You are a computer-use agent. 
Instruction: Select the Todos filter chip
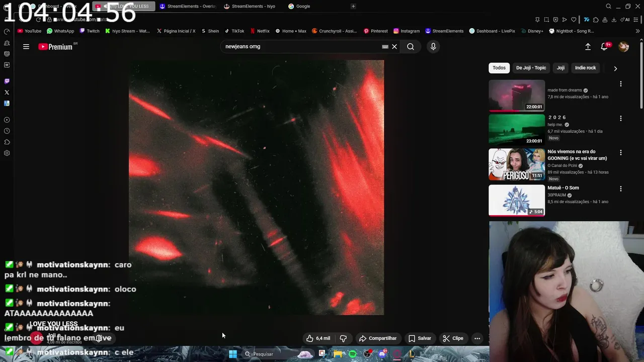499,68
